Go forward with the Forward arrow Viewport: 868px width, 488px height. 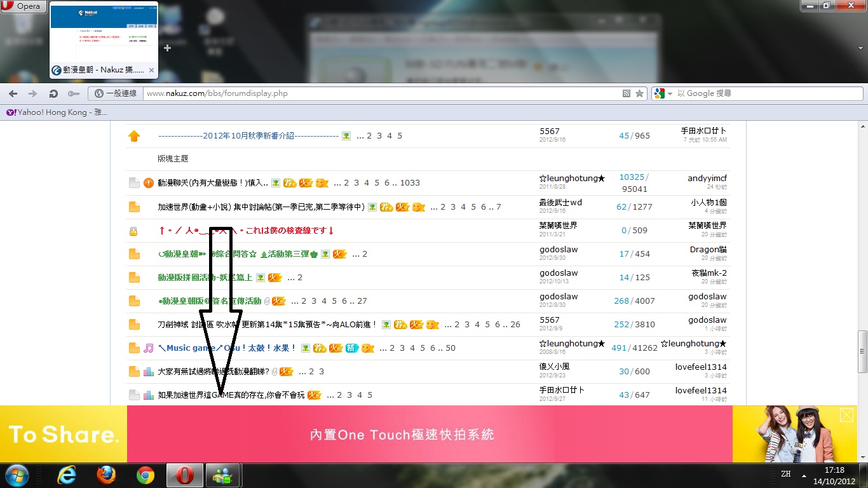coord(32,93)
